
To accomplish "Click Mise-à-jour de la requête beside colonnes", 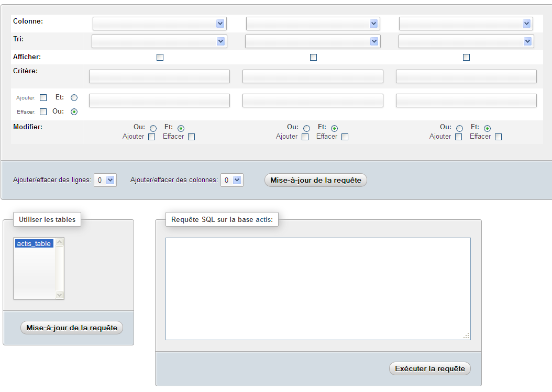I will [x=316, y=180].
